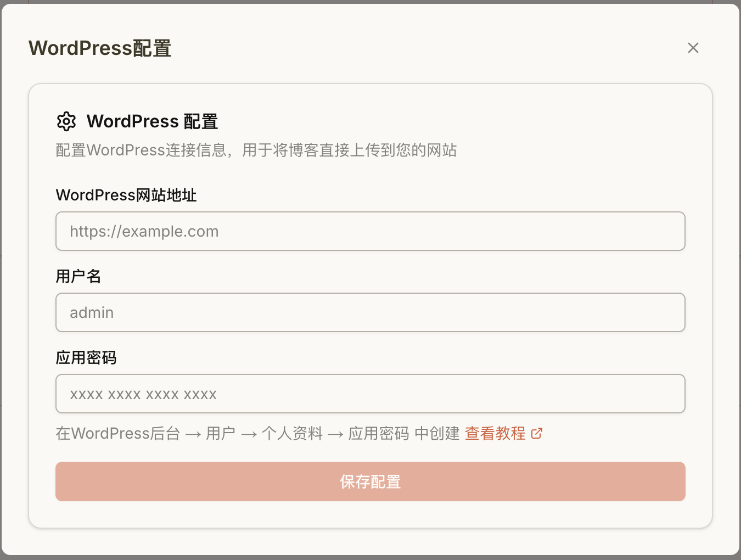Click 个人资料 in the hint path
Image resolution: width=741 pixels, height=560 pixels.
[292, 434]
